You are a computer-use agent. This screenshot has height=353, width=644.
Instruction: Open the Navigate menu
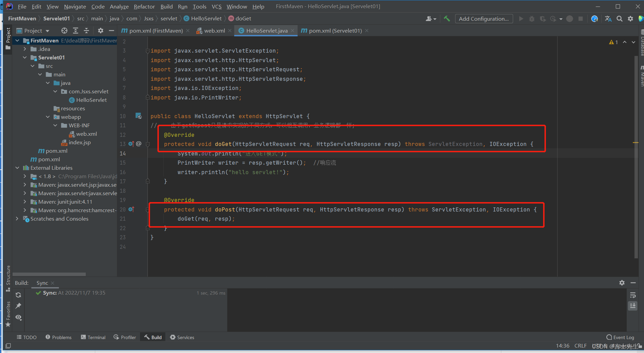(x=75, y=6)
